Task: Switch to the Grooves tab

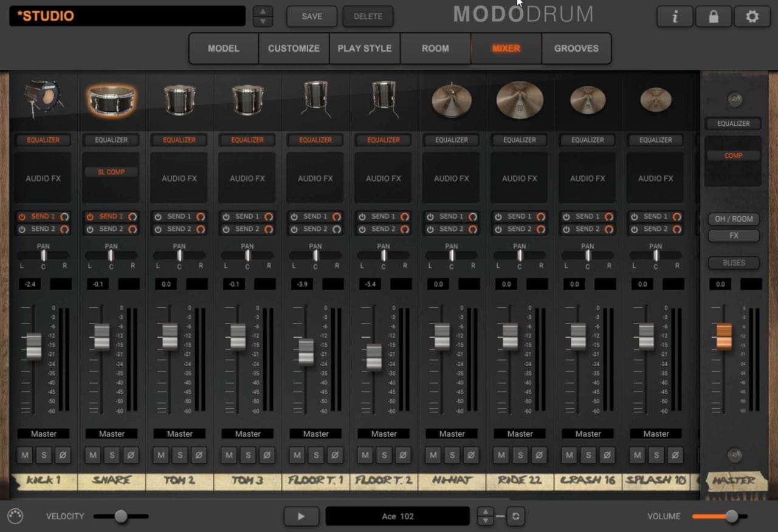Action: 576,49
